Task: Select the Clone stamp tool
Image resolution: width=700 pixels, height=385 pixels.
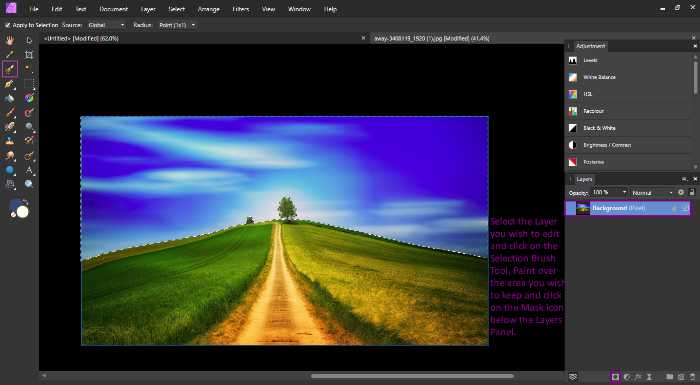Action: (x=9, y=141)
